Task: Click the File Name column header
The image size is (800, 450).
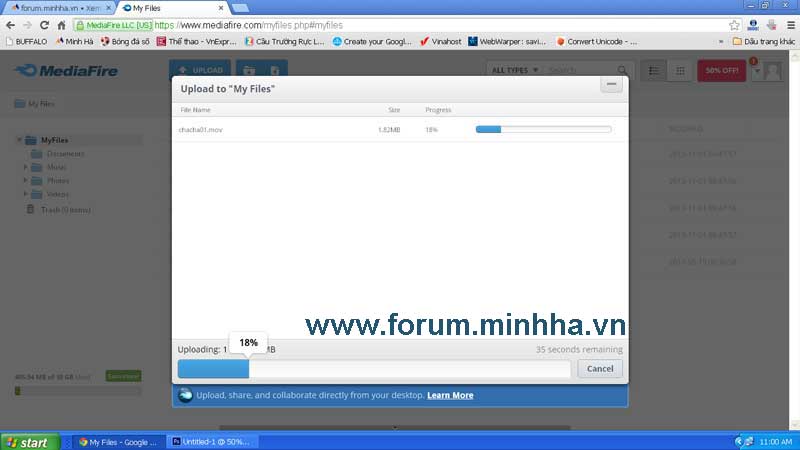Action: click(195, 110)
